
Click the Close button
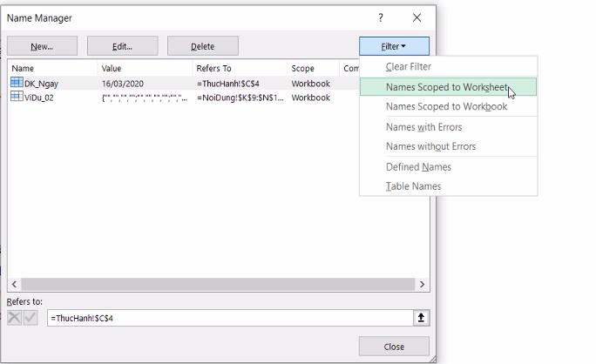pyautogui.click(x=394, y=347)
